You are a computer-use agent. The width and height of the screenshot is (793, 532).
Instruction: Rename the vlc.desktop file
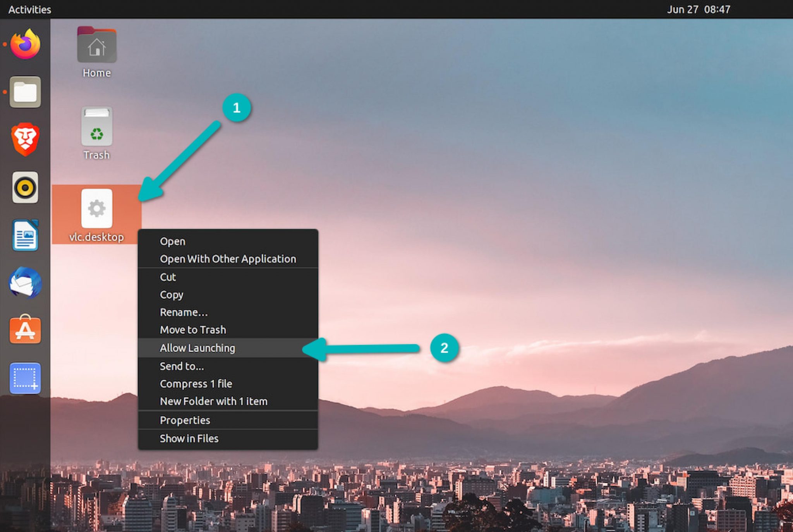(x=184, y=312)
